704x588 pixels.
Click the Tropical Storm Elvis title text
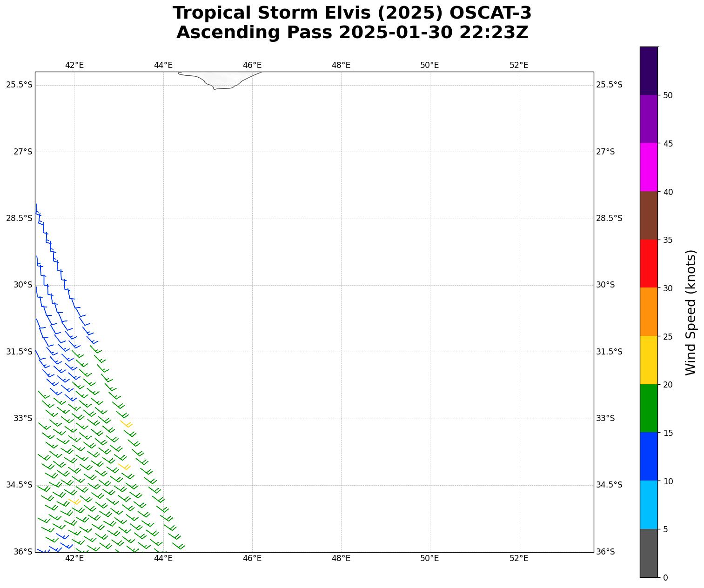[352, 13]
